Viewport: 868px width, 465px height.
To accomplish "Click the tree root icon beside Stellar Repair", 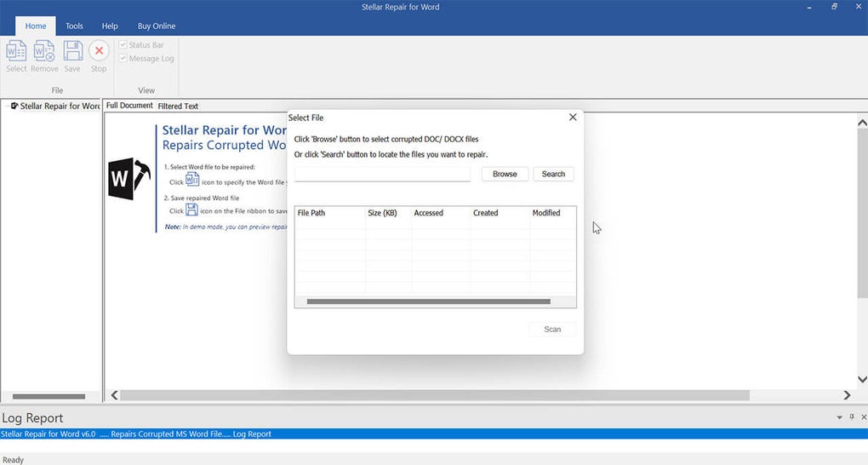I will 14,106.
